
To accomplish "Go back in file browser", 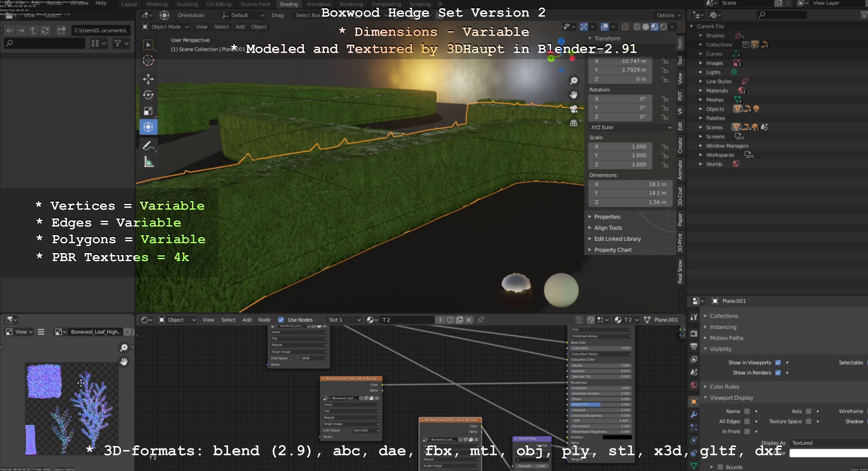I will point(10,31).
